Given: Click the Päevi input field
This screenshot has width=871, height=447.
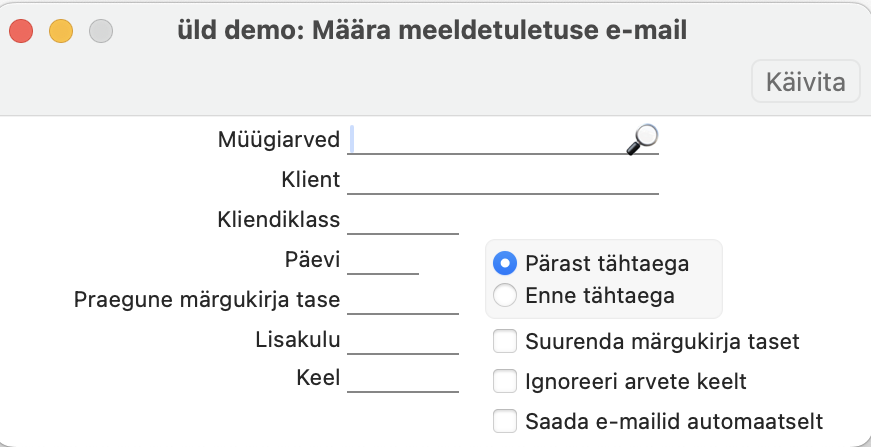Looking at the screenshot, I should pos(382,260).
